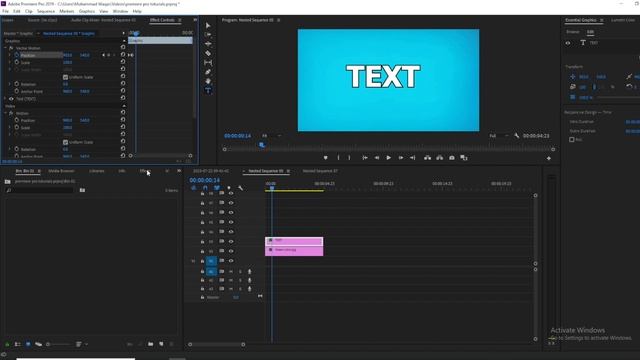Click the Extract button
This screenshot has width=640, height=360.
click(x=440, y=158)
